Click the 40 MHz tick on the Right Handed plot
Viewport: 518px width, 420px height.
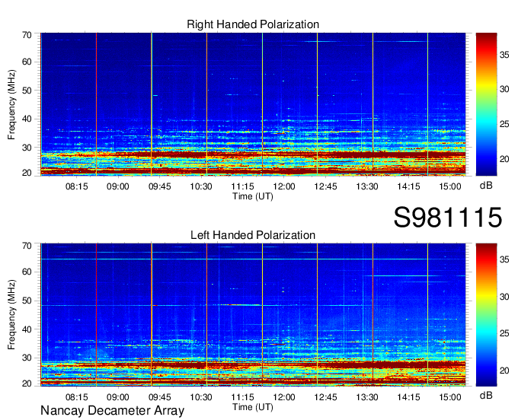click(x=27, y=119)
